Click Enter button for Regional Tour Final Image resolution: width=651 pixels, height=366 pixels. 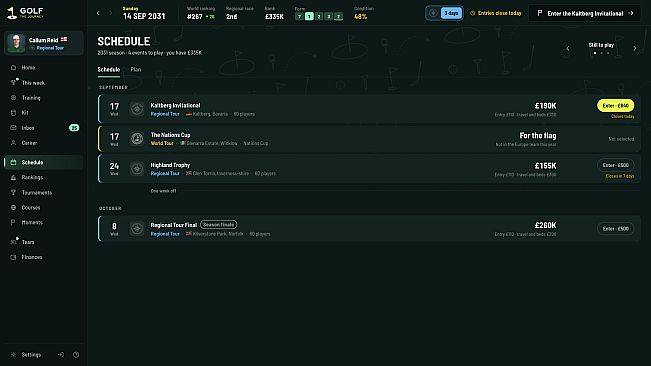click(615, 229)
